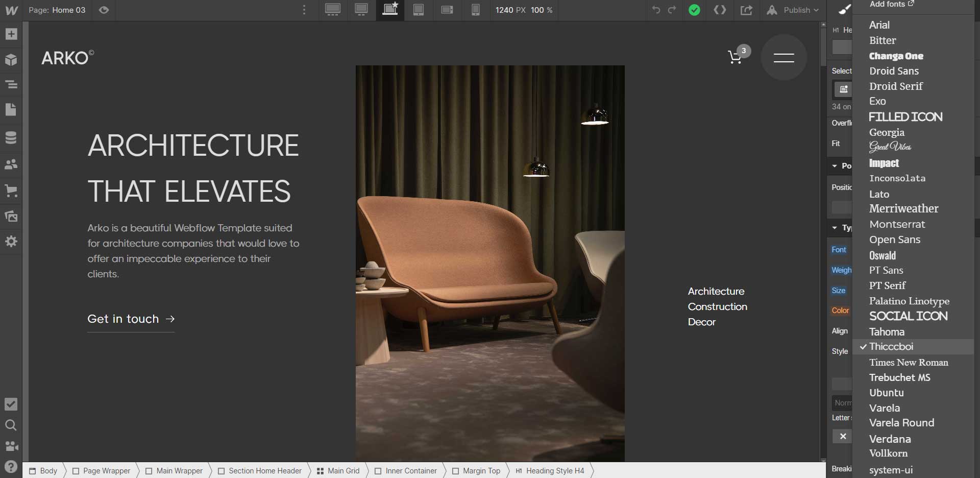Click the Add fonts link atop the font list
Screen dimensions: 980x478
click(x=890, y=4)
